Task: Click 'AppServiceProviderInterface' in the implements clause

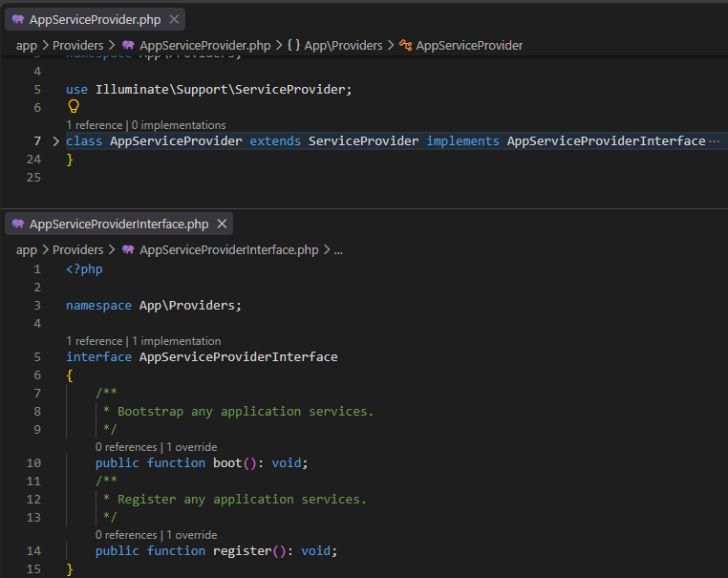Action: click(x=606, y=141)
